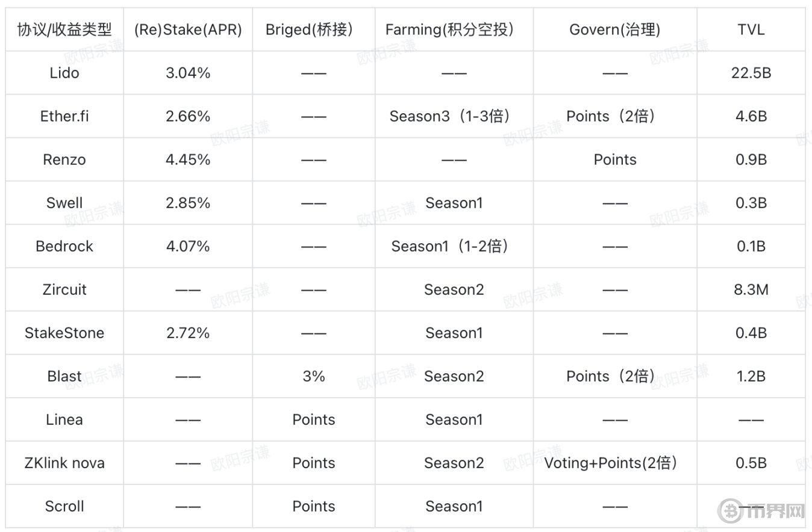Viewport: 812px width, 532px height.
Task: Click the TVL column header
Action: (751, 29)
